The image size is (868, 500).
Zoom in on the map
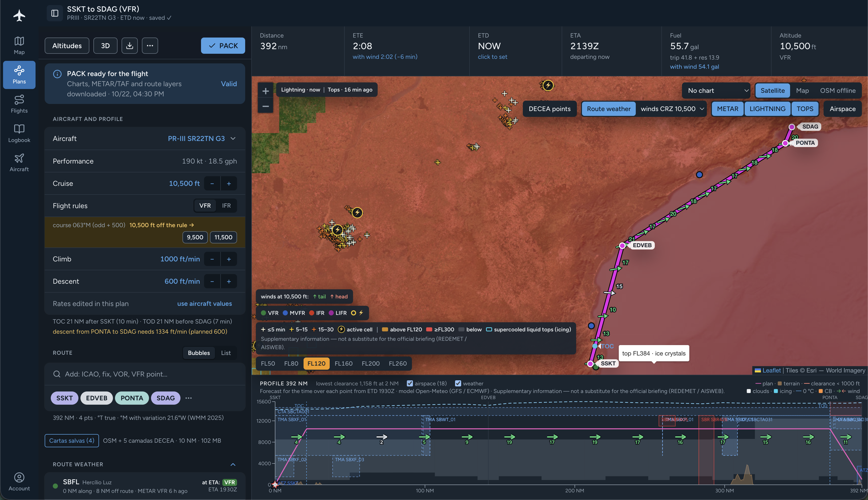[265, 91]
